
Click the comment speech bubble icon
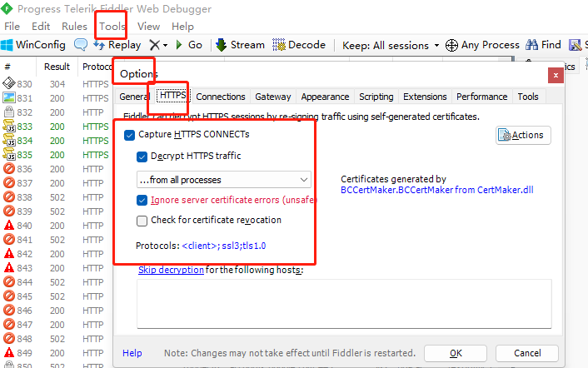coord(81,45)
